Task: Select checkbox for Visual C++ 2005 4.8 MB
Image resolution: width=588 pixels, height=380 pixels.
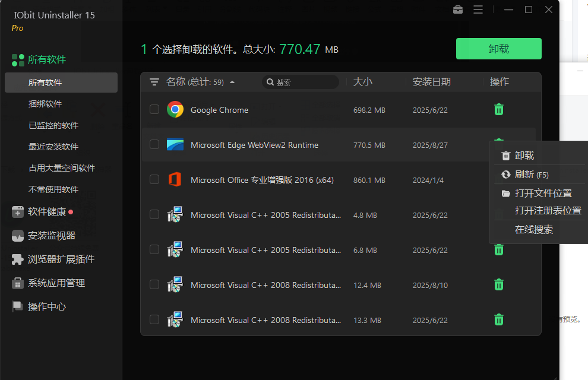Action: click(154, 214)
